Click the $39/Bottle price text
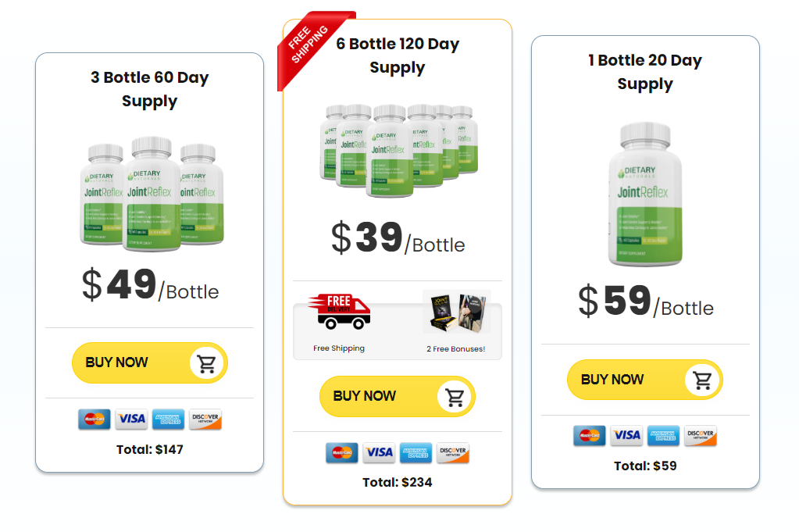The height and width of the screenshot is (532, 799). click(x=398, y=238)
